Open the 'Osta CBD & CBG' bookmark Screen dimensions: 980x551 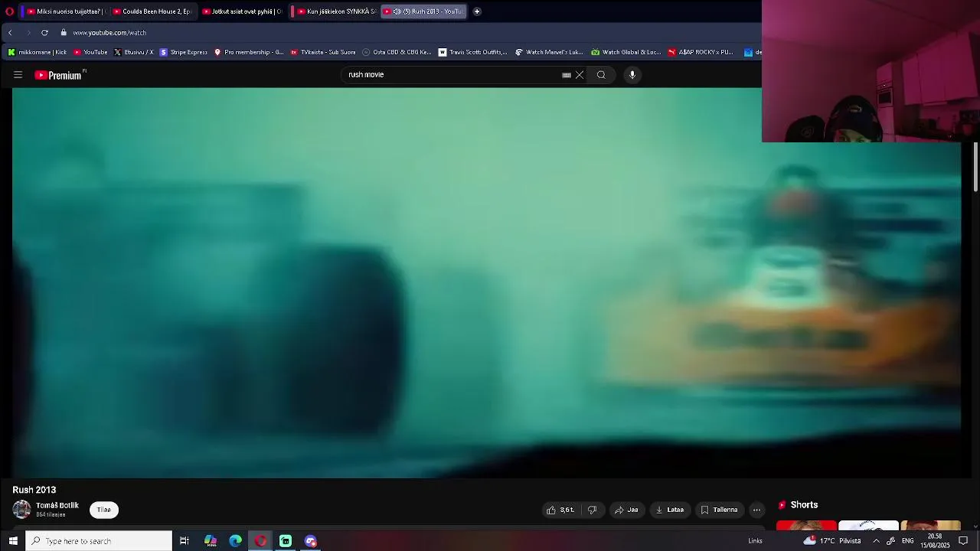pyautogui.click(x=397, y=52)
